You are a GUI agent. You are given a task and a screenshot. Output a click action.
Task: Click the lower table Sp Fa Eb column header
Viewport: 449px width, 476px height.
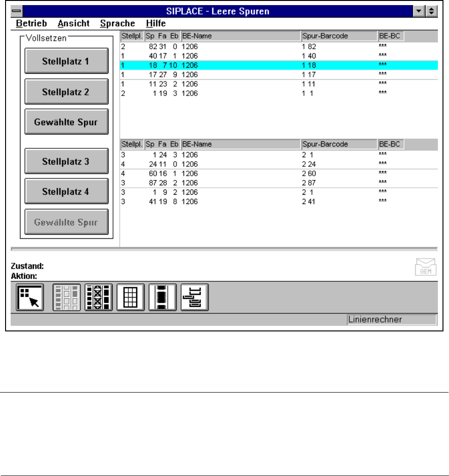[162, 144]
